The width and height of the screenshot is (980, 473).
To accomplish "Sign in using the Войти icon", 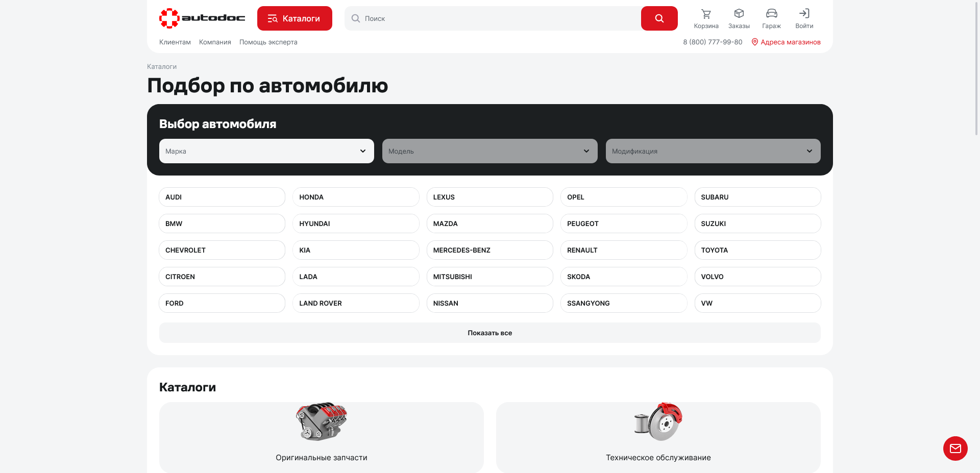I will pos(804,18).
